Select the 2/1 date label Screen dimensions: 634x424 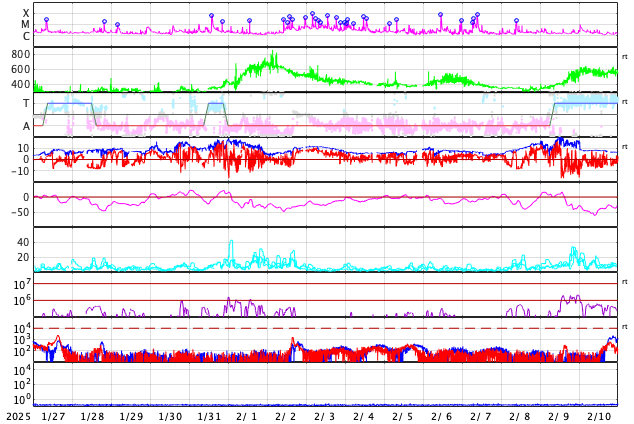(x=247, y=417)
